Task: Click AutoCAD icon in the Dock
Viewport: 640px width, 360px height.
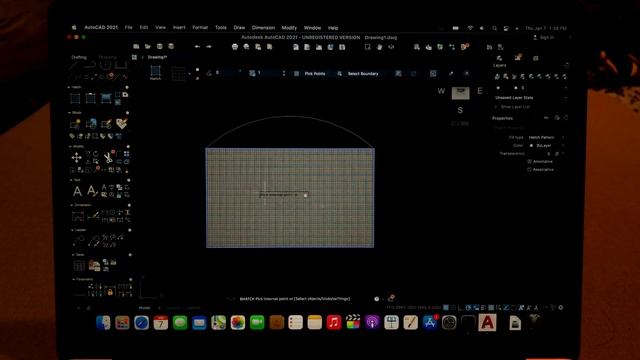Action: (487, 322)
